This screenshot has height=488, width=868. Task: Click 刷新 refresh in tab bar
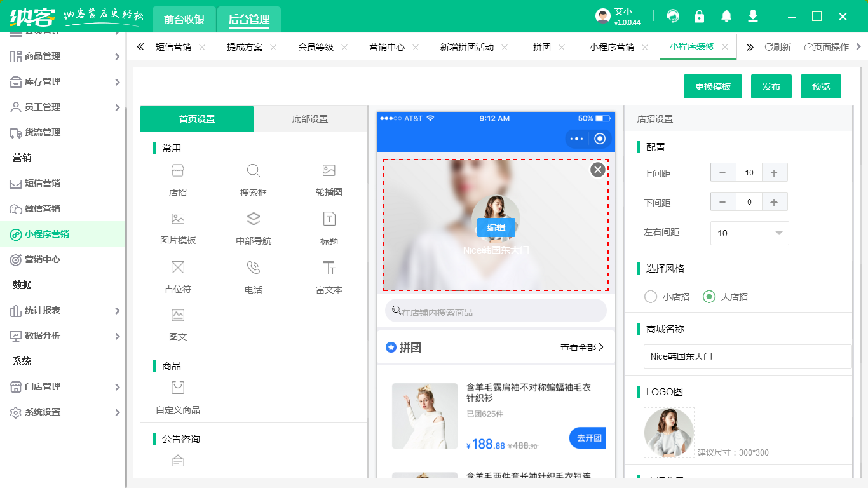coord(778,47)
